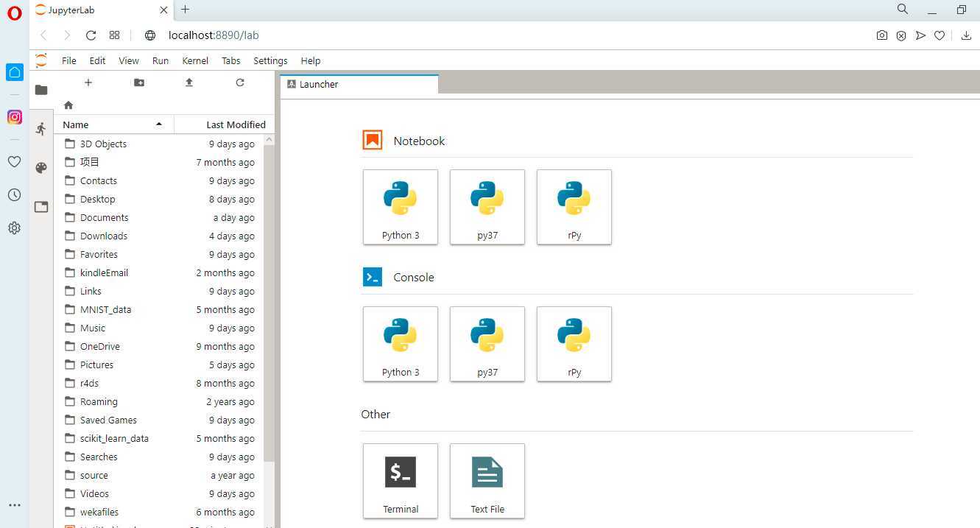Select the Contacts folder

(x=159, y=180)
